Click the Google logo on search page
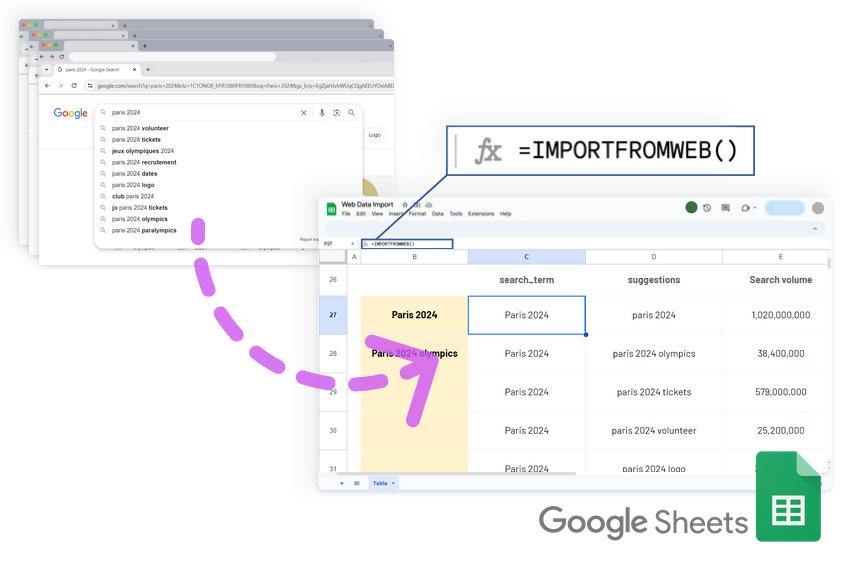This screenshot has height=561, width=857. pyautogui.click(x=71, y=113)
